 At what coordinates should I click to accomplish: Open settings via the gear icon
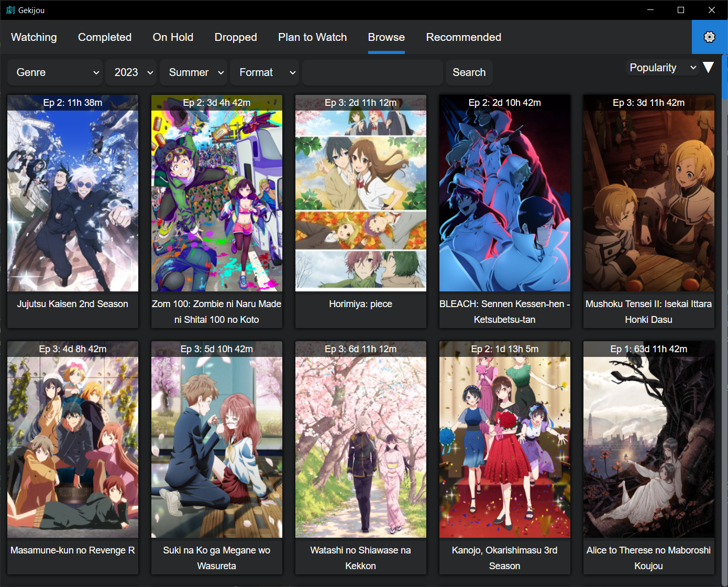[709, 37]
